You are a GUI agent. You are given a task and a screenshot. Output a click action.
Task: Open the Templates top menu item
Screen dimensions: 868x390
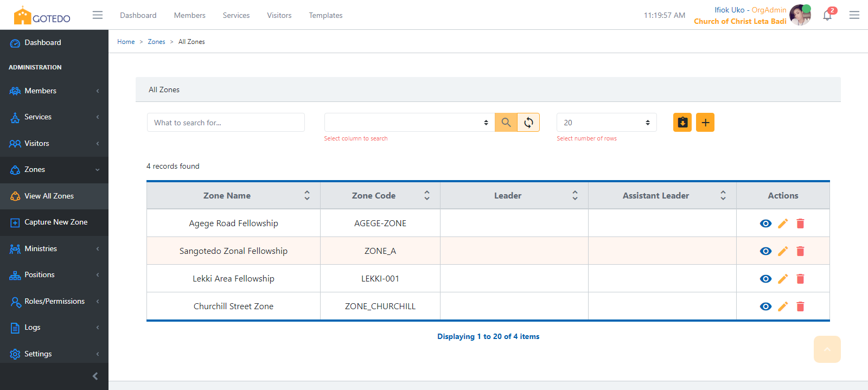[325, 15]
